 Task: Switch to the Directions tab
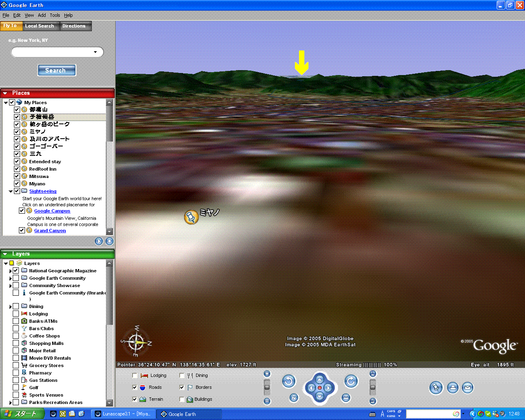[74, 26]
